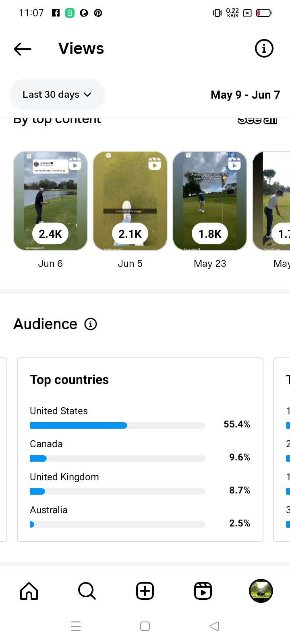Screen dimensions: 290x644
Task: Tap the Top countries card heading
Action: coord(69,380)
